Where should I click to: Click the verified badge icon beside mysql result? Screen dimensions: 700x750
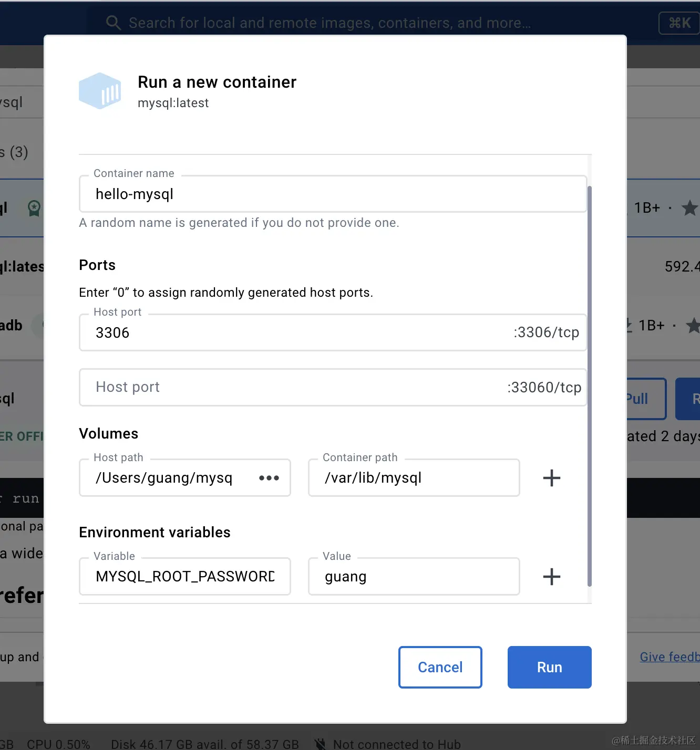tap(34, 208)
